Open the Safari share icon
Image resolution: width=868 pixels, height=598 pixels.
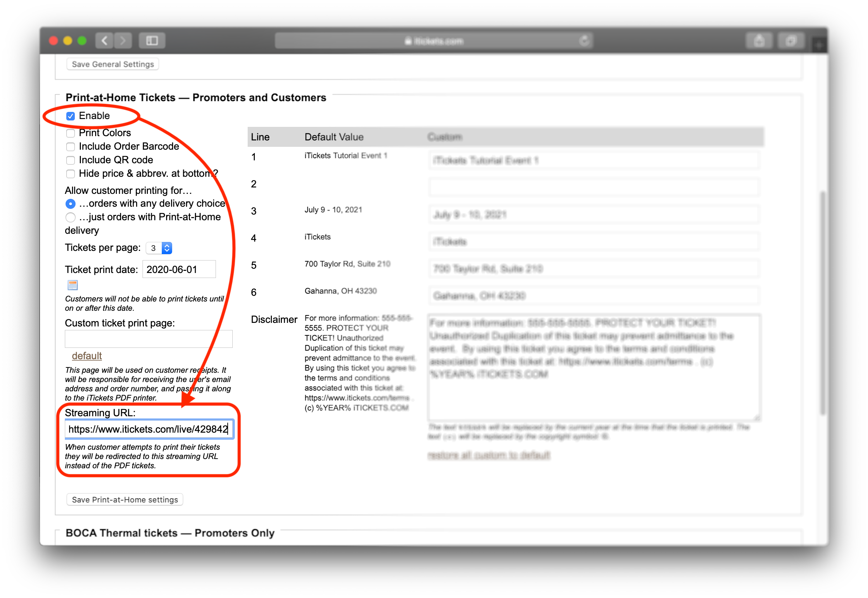tap(759, 41)
